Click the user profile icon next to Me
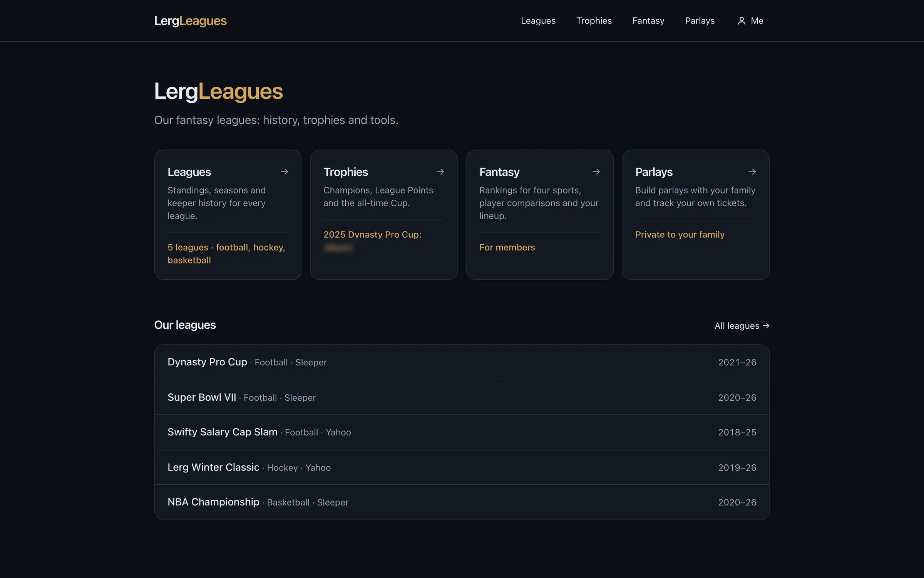 point(742,21)
